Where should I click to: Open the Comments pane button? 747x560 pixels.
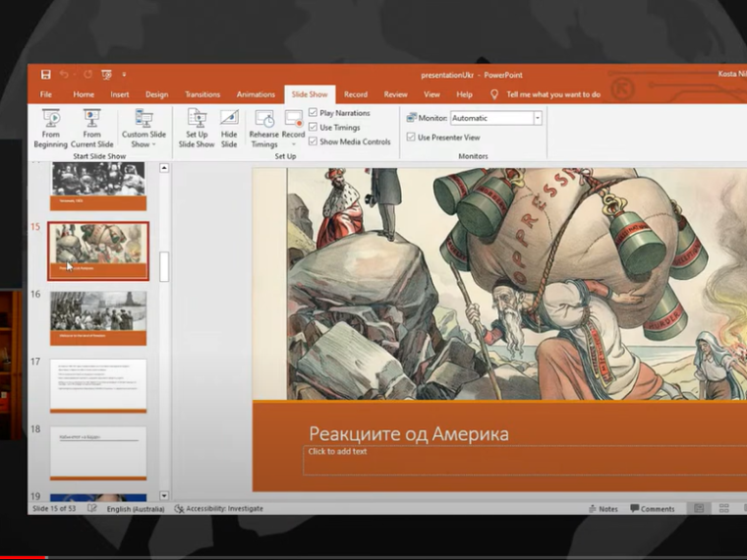click(x=653, y=509)
